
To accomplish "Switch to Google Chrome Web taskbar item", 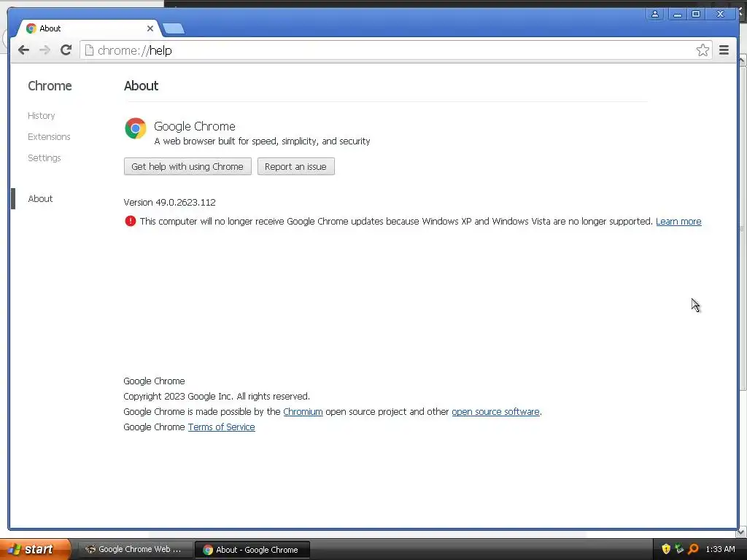I will tap(134, 549).
